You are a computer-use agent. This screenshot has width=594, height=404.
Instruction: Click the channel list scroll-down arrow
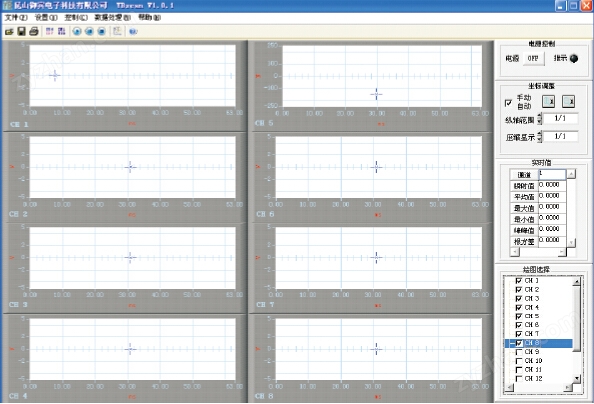click(577, 378)
